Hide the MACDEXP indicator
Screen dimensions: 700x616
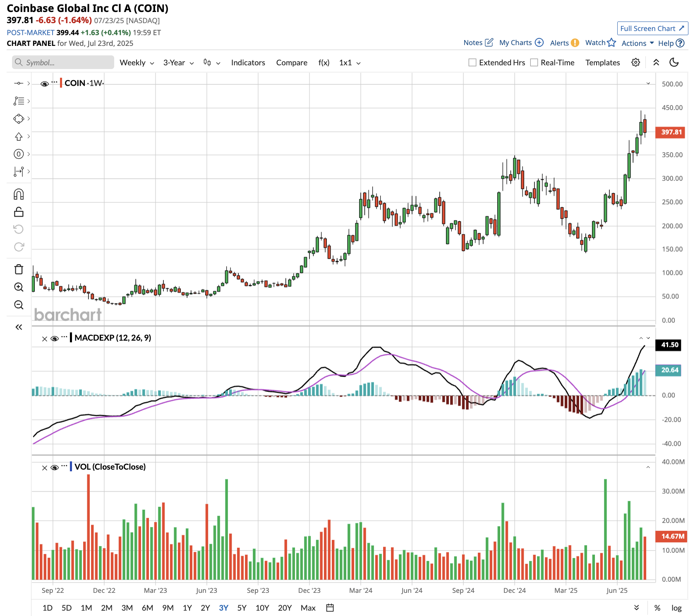pyautogui.click(x=55, y=339)
